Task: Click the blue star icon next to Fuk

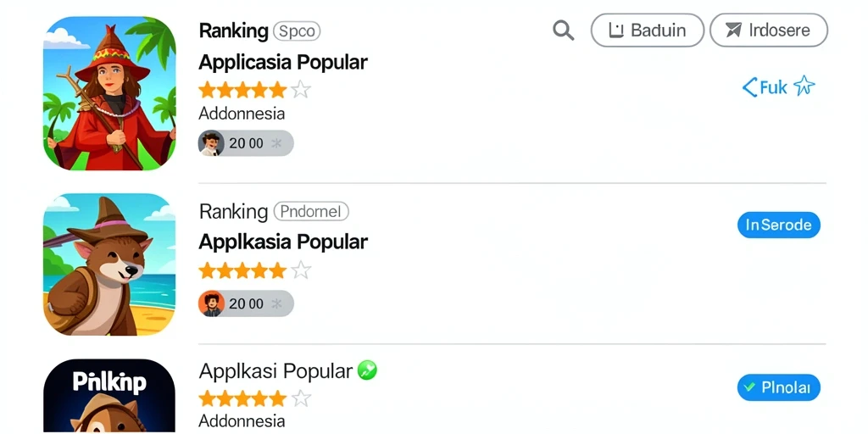Action: (804, 86)
